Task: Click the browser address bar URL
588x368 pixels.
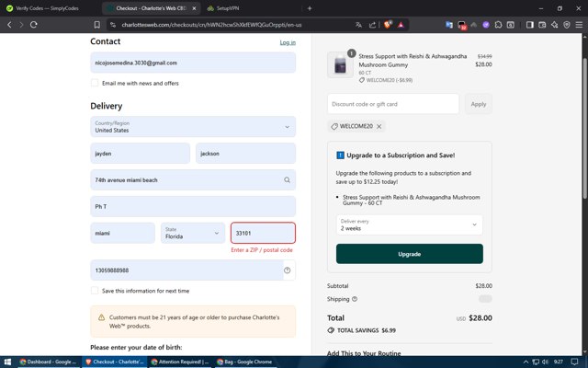Action: point(212,25)
